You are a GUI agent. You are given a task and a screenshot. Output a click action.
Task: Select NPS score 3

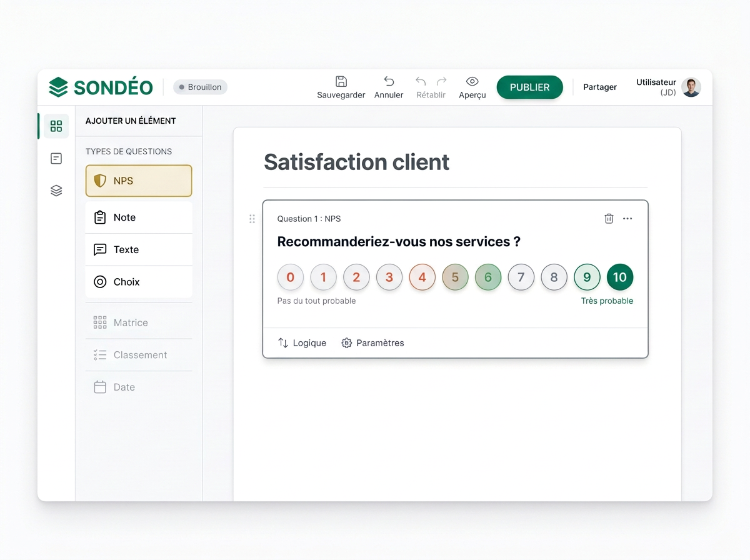pos(389,277)
